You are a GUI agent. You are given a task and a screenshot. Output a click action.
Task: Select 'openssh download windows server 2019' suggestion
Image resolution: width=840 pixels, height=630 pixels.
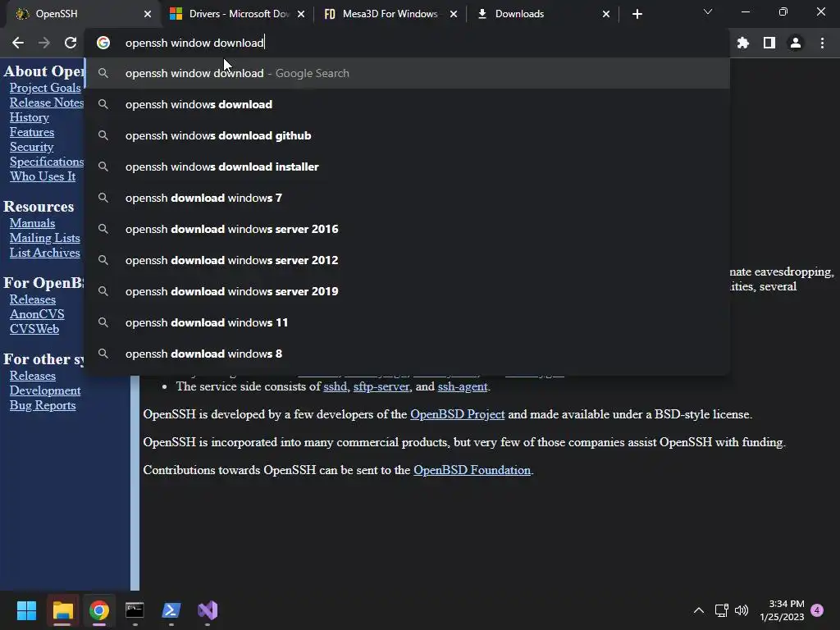click(409, 291)
